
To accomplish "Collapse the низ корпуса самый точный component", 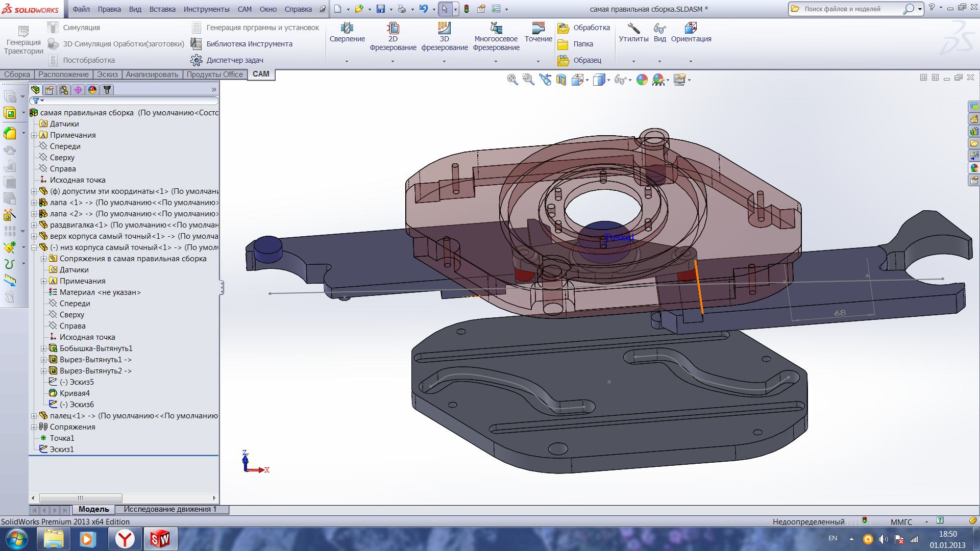I will pos(34,247).
